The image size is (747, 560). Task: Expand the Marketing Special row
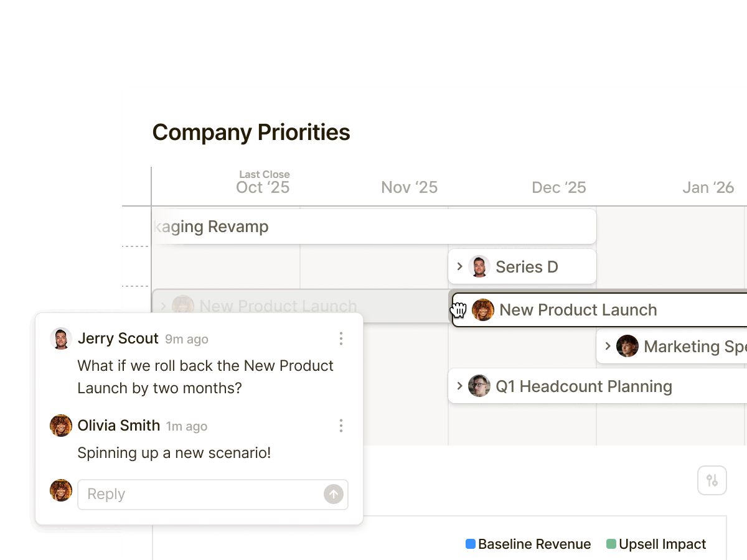pos(609,347)
